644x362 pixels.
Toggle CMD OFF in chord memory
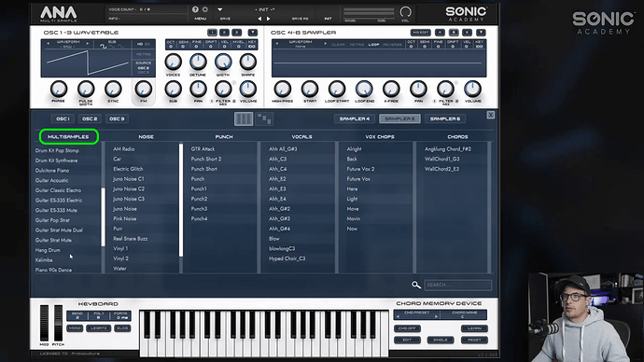(x=408, y=328)
